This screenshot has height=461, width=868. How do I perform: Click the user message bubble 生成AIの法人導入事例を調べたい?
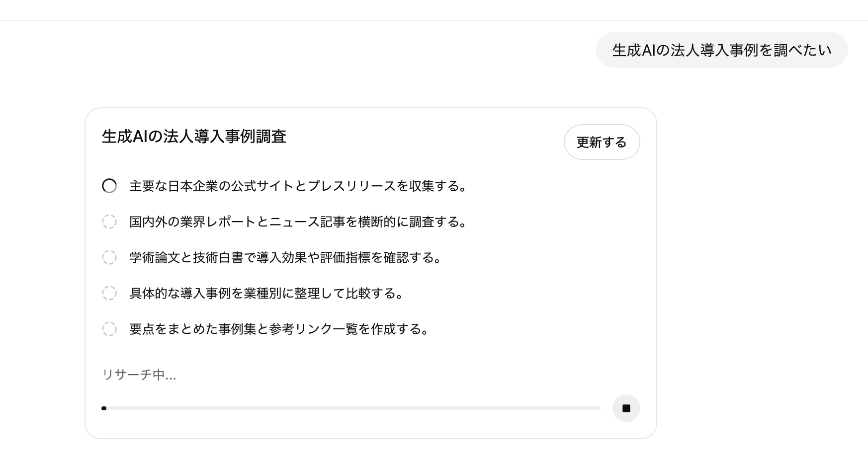721,50
